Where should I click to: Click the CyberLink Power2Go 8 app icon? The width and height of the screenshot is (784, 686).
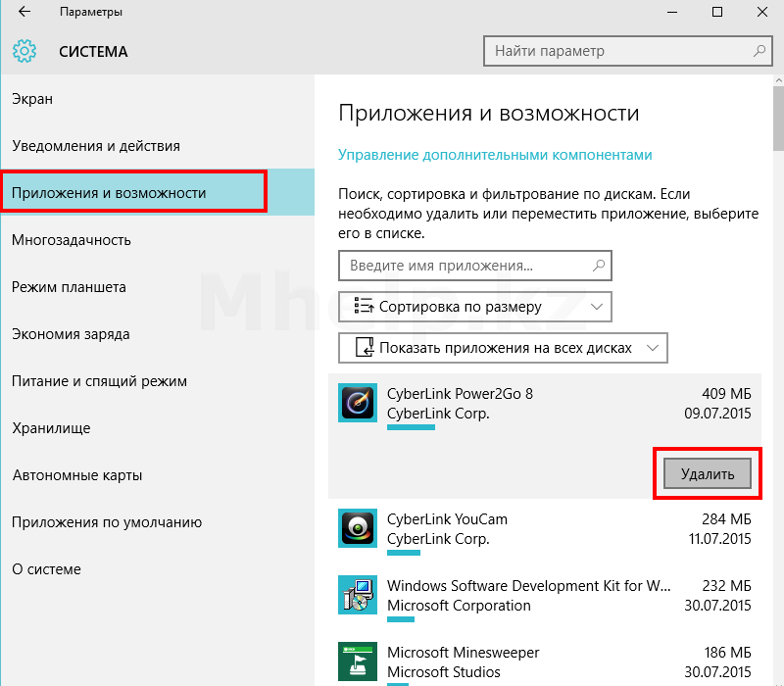click(358, 403)
